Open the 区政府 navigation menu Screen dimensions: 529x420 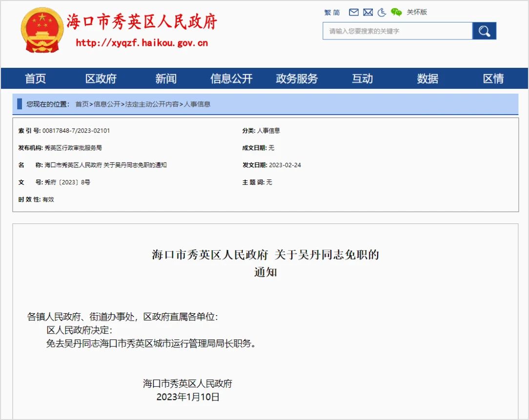(101, 79)
